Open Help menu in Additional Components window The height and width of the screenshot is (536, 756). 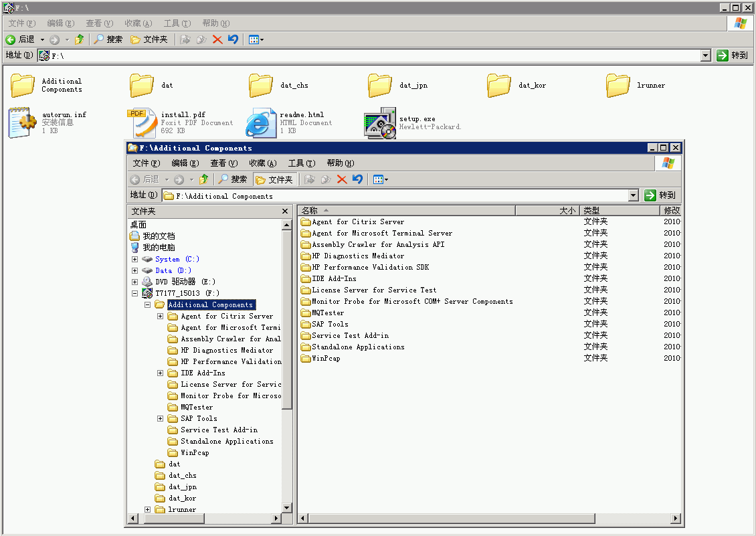[x=341, y=163]
